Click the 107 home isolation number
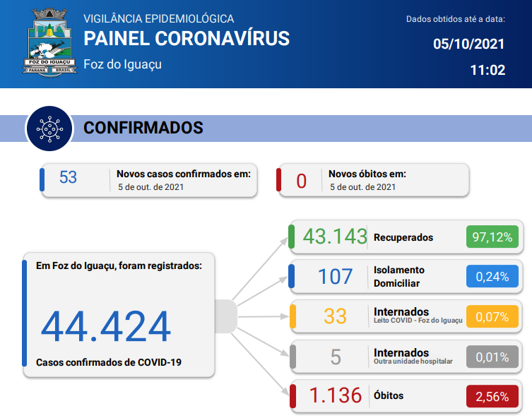Screen dimensions: 532x418 click(335, 277)
